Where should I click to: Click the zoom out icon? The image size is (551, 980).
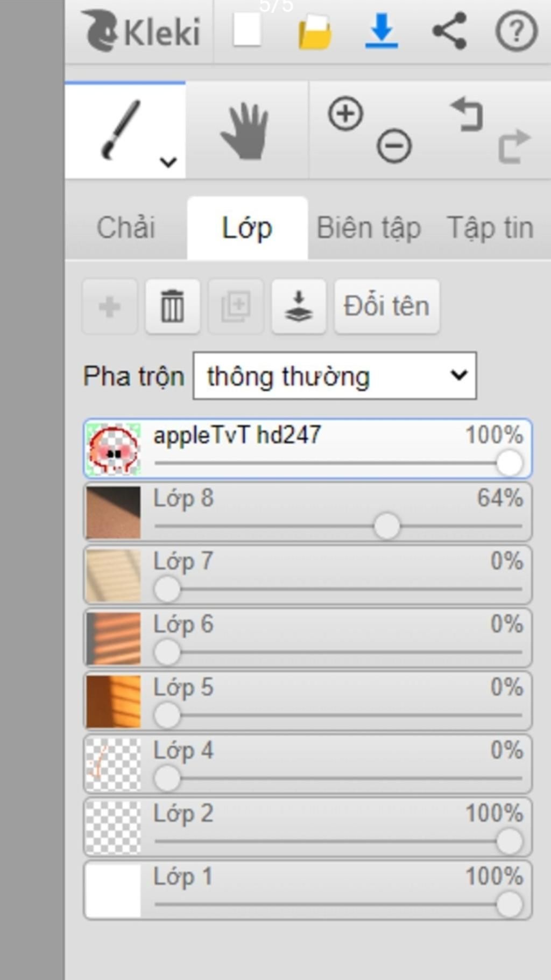coord(394,146)
